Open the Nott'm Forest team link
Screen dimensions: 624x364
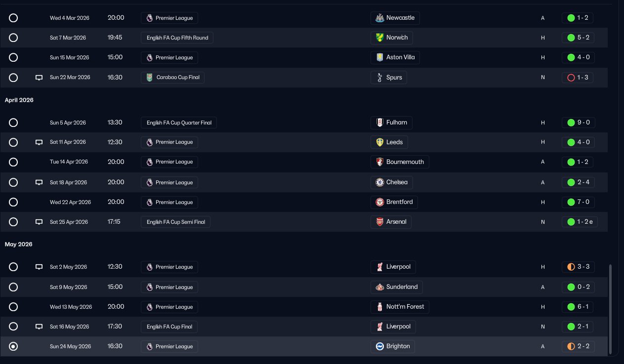400,307
